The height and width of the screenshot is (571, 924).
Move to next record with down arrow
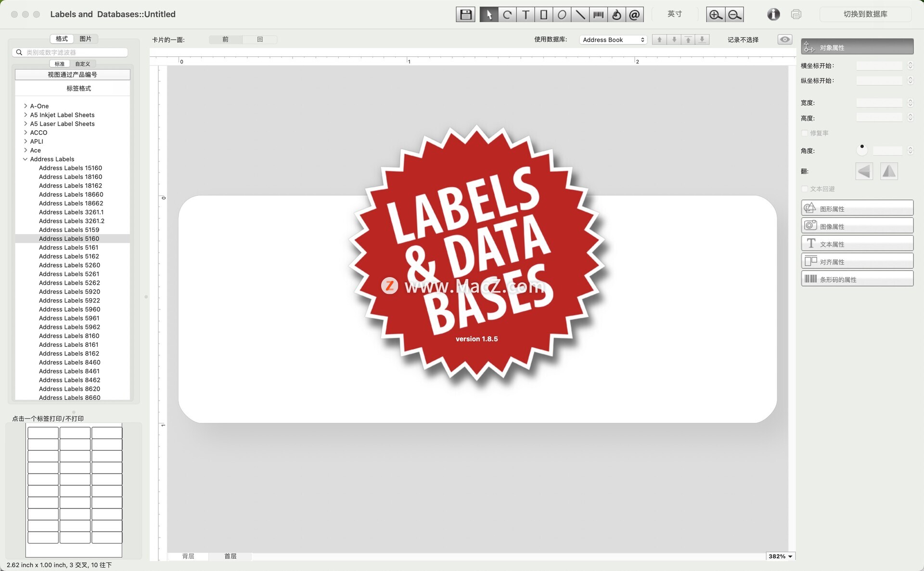coord(674,39)
